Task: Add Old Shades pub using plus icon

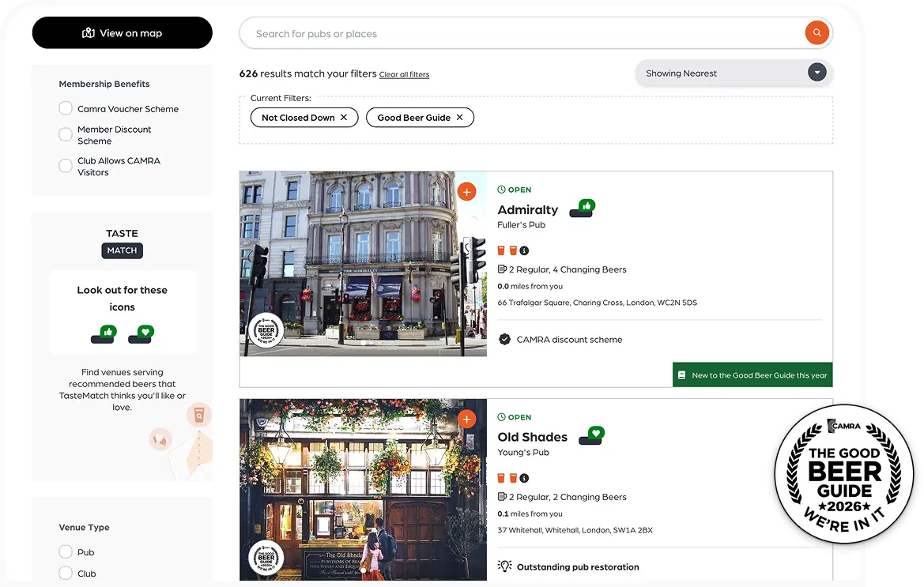Action: (x=466, y=419)
